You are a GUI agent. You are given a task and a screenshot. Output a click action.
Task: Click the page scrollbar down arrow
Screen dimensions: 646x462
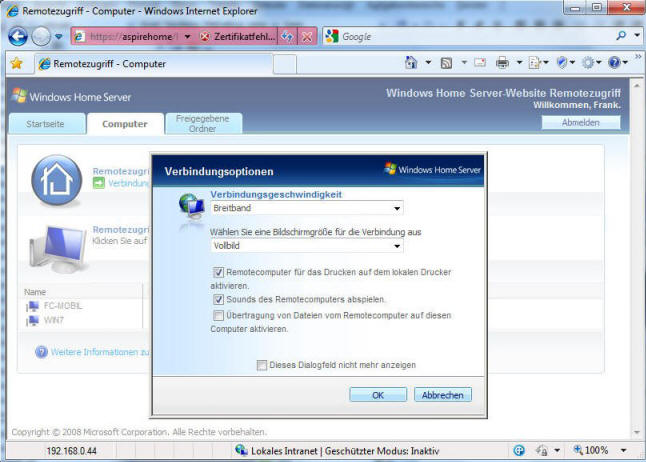637,432
